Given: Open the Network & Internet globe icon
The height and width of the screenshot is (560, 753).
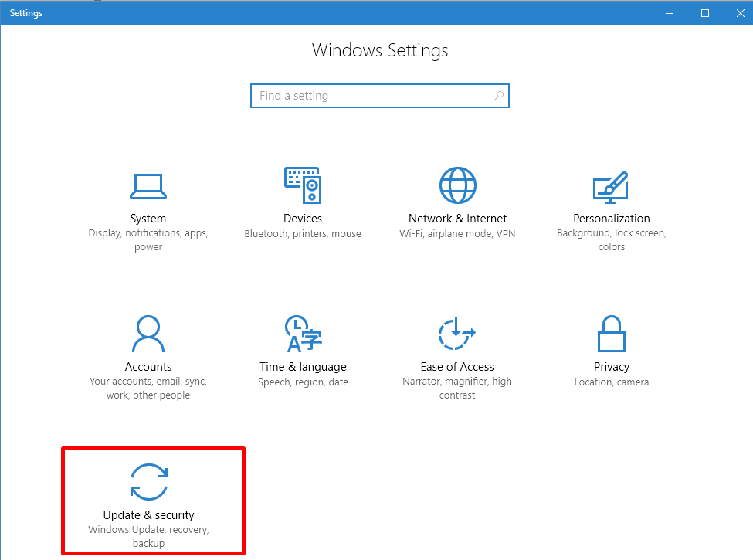Looking at the screenshot, I should pyautogui.click(x=458, y=185).
